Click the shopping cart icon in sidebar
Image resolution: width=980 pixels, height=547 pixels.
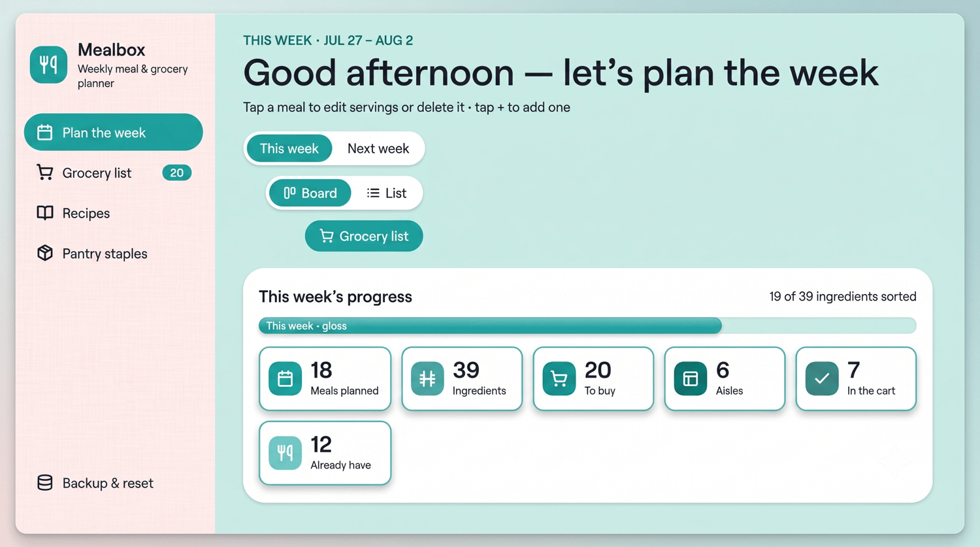(44, 173)
